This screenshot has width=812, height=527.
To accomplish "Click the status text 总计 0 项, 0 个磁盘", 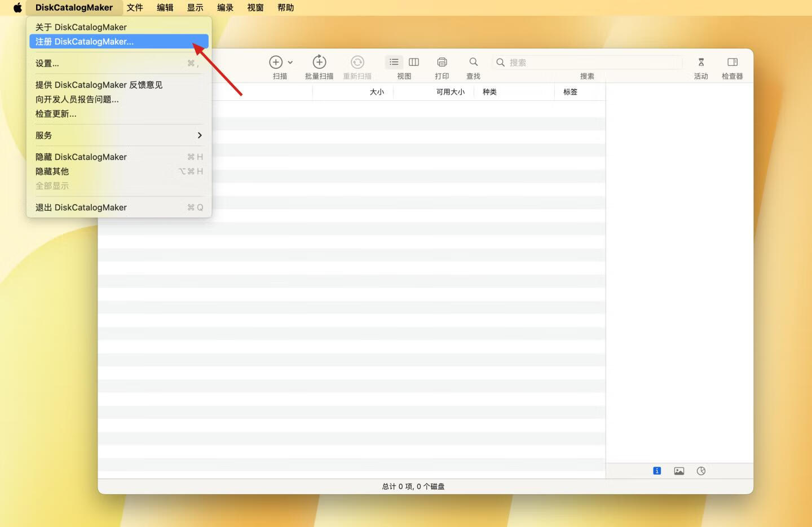I will click(413, 486).
